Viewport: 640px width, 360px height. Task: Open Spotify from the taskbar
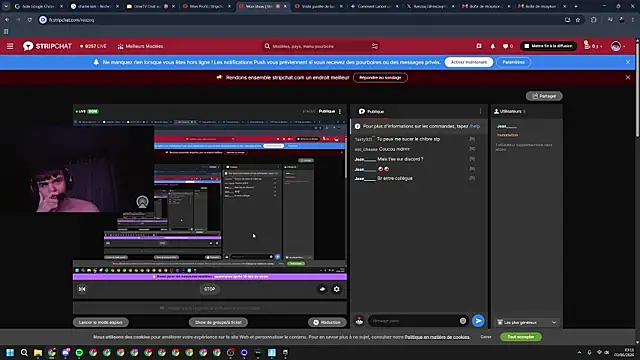pos(79,353)
